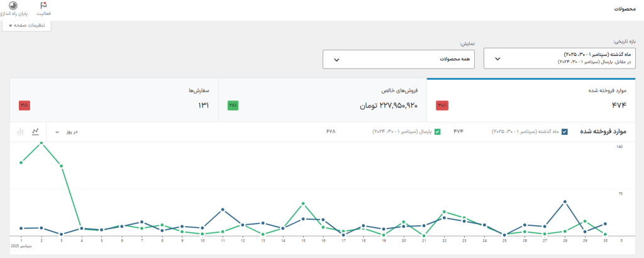Expand the تنظیمات صفحه screen options panel

click(x=27, y=25)
